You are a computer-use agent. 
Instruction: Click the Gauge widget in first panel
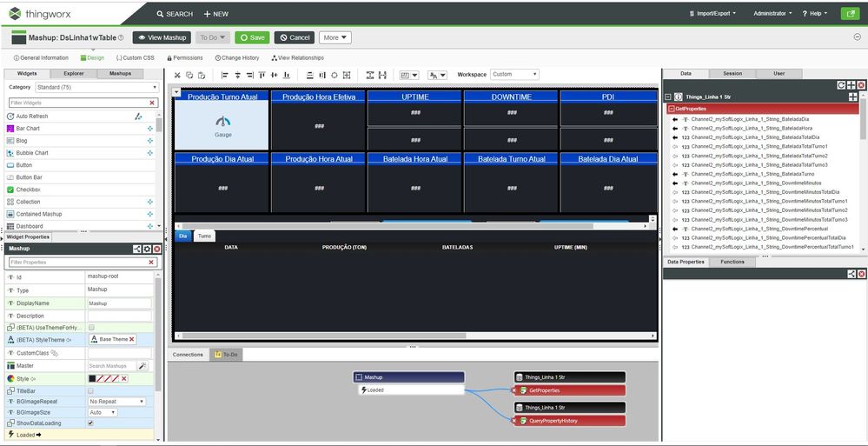pyautogui.click(x=223, y=125)
